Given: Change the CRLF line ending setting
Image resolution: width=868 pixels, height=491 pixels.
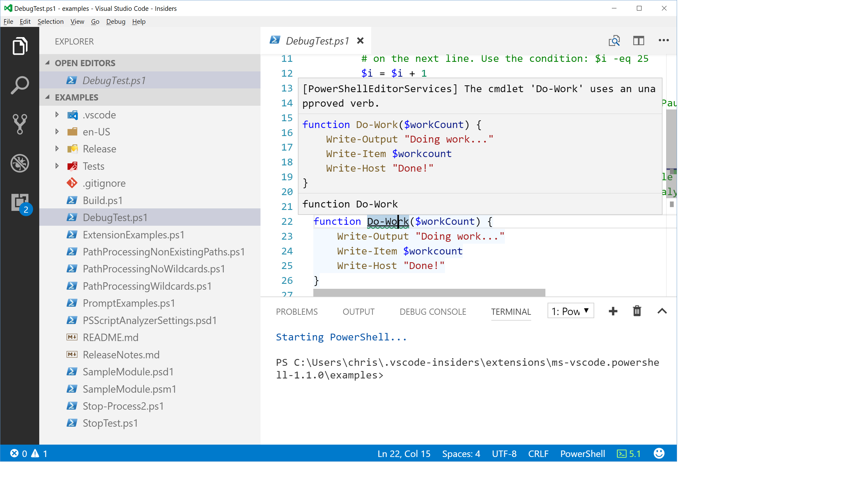Looking at the screenshot, I should (538, 454).
